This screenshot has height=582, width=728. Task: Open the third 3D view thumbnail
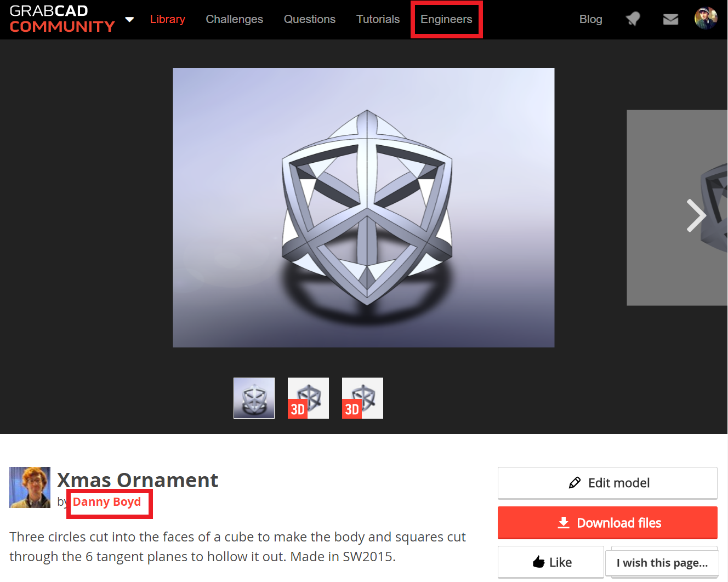click(362, 398)
